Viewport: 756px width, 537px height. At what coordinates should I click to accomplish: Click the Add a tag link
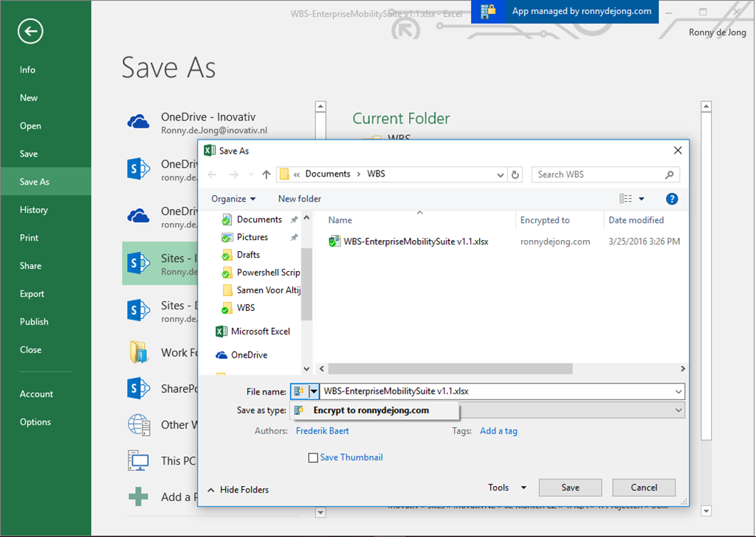(498, 431)
